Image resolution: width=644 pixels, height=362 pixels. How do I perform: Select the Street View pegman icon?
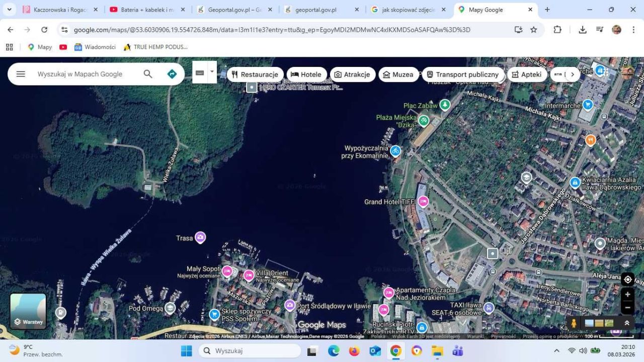[x=574, y=323]
